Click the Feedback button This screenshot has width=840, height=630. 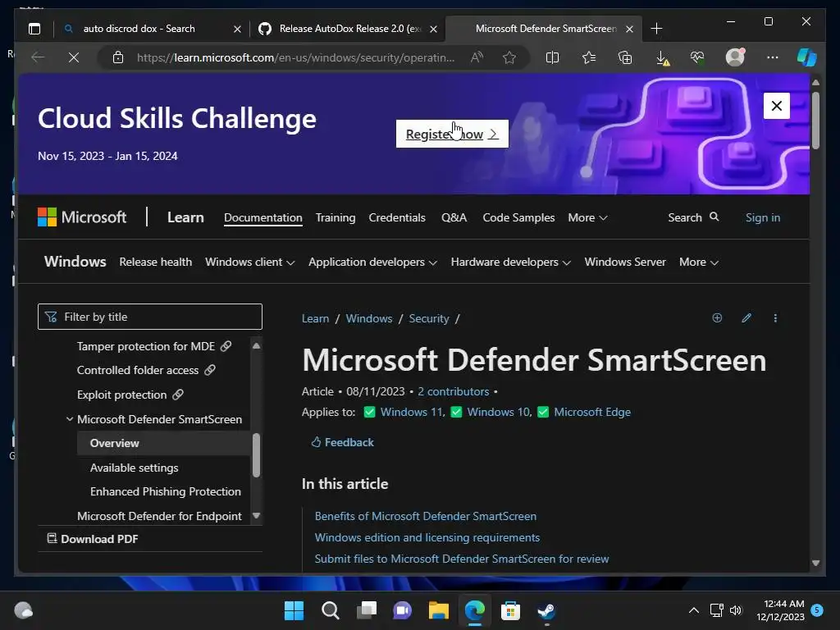pyautogui.click(x=343, y=442)
